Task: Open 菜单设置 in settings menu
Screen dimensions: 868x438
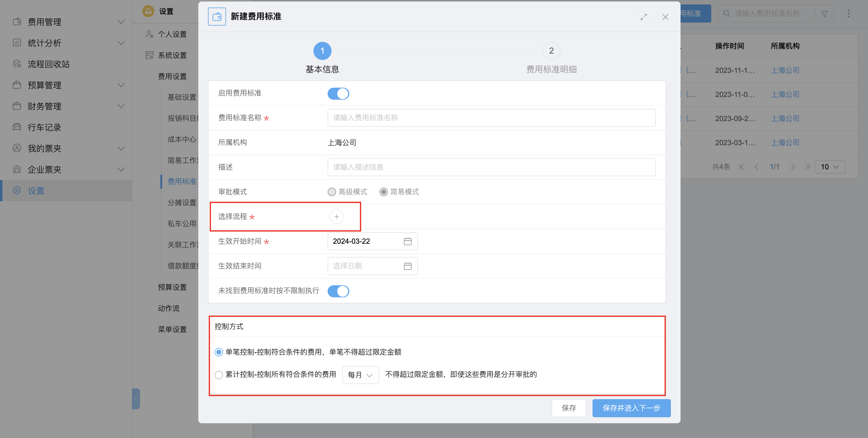Action: point(172,329)
